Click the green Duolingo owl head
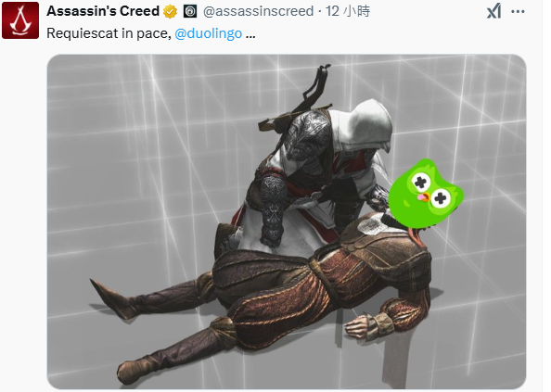 (426, 194)
